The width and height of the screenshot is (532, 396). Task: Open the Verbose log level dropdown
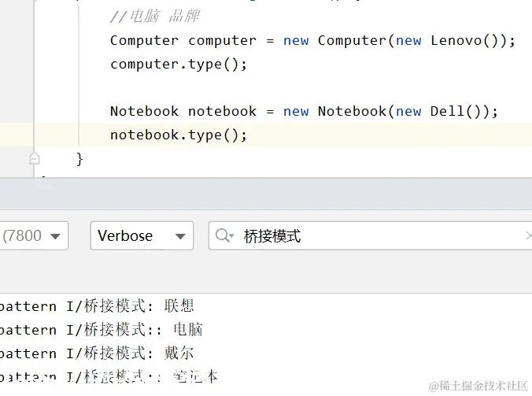pos(142,236)
